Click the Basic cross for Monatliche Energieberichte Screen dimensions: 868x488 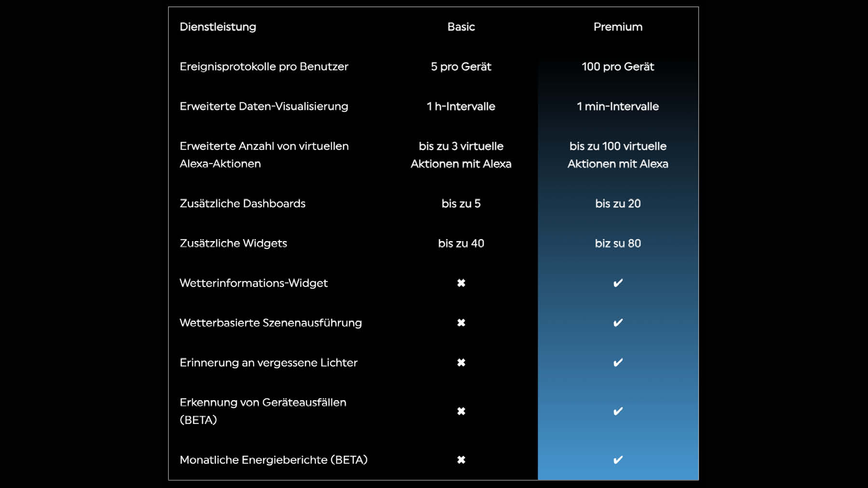coord(461,460)
